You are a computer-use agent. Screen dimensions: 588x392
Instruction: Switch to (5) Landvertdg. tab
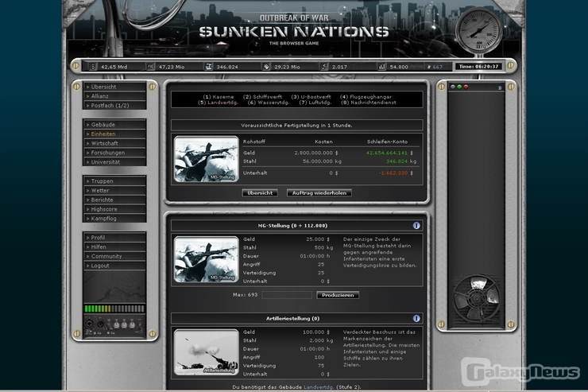coord(218,103)
